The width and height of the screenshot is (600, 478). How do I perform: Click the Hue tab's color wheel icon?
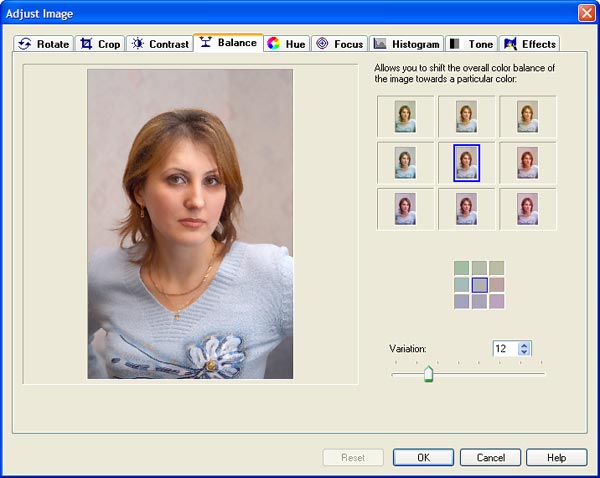(x=273, y=44)
